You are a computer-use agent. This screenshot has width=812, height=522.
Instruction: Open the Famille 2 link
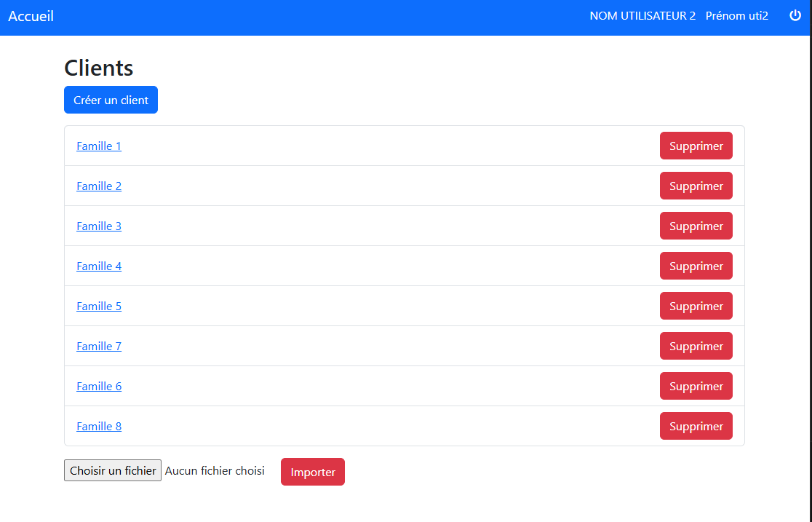pos(99,186)
